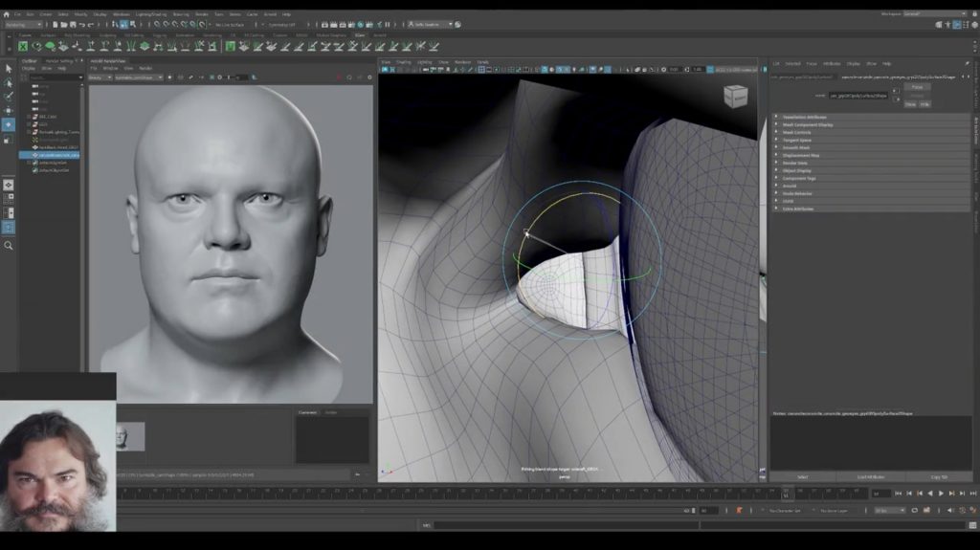The image size is (980, 550).
Task: Open the Workspace dropdown
Action: pyautogui.click(x=935, y=13)
